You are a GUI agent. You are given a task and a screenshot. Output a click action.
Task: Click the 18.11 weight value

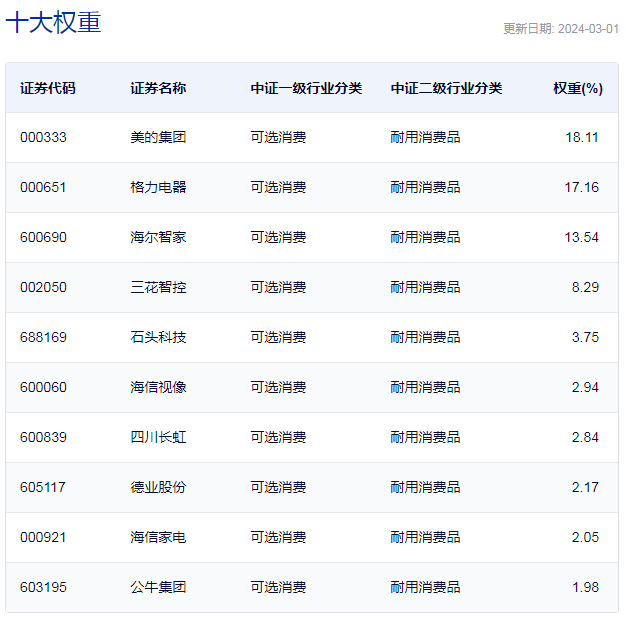pyautogui.click(x=581, y=137)
